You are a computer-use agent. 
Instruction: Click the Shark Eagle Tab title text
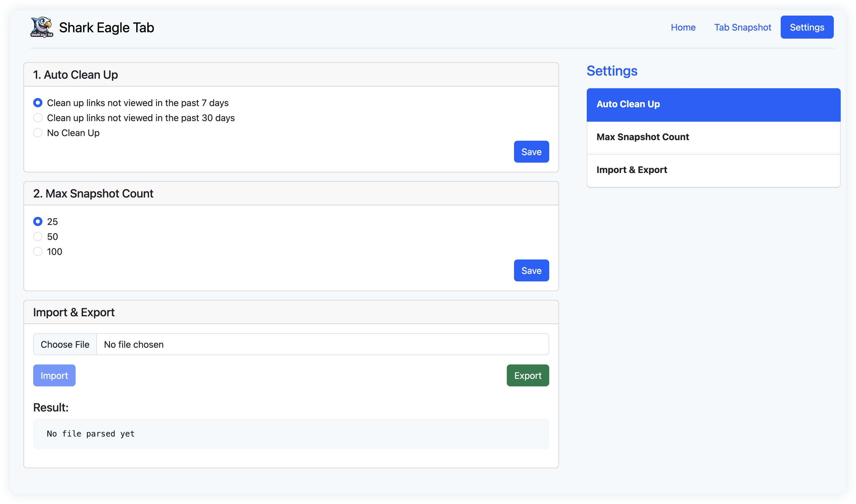[x=106, y=27]
